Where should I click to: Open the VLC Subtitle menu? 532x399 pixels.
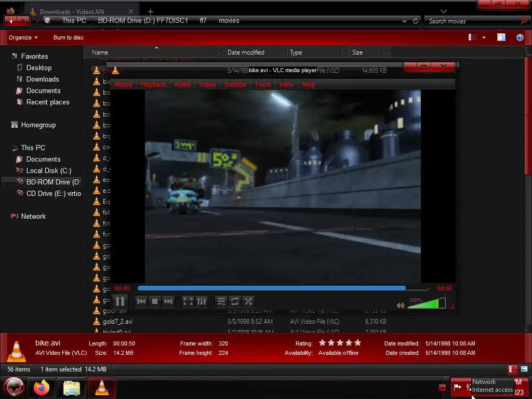pos(235,85)
